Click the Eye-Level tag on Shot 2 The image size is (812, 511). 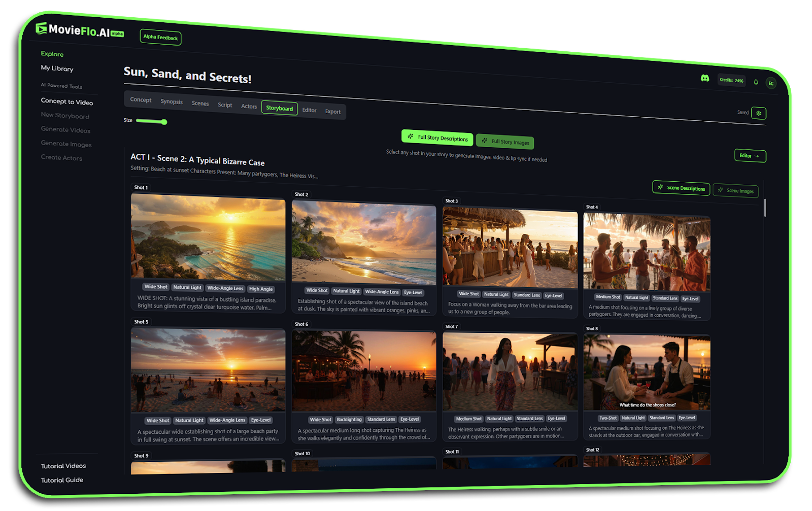point(413,292)
